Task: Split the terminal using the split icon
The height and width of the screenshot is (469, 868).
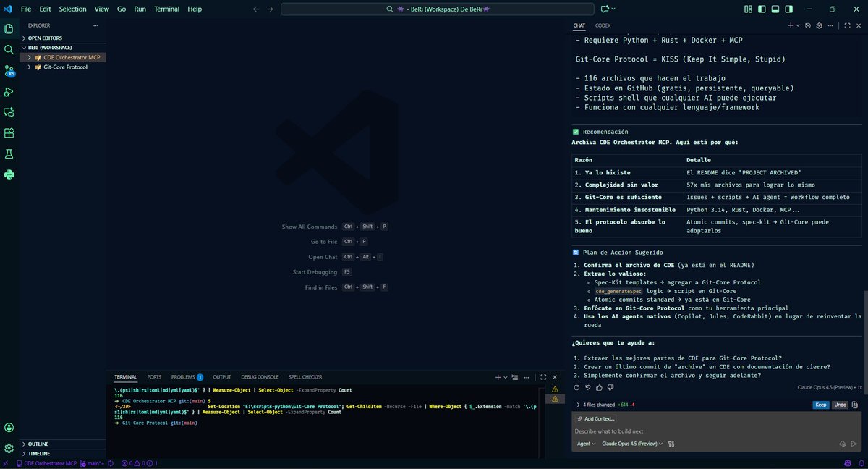Action: click(x=506, y=377)
